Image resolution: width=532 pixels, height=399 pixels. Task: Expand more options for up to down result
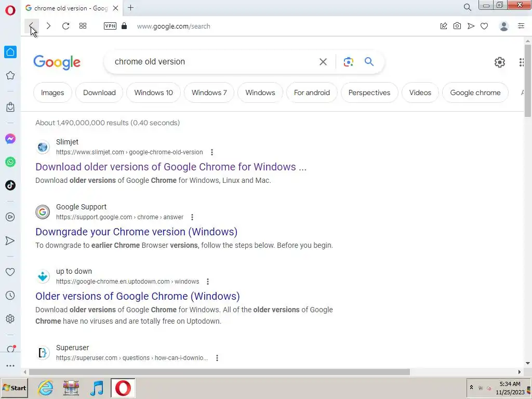point(208,282)
